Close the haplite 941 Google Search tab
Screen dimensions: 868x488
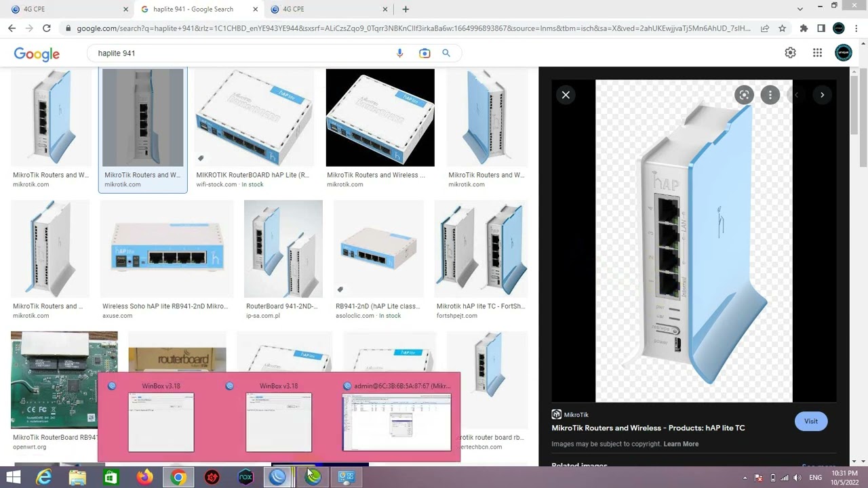tap(255, 9)
